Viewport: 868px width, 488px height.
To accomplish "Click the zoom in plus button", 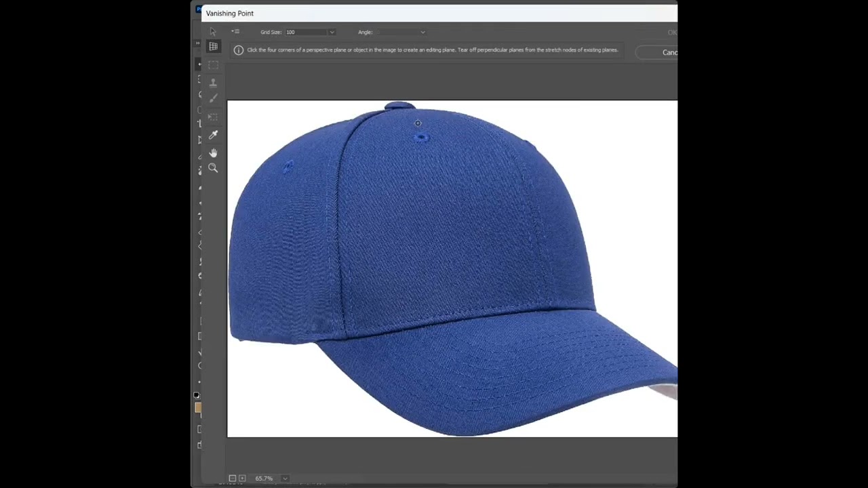I will [x=242, y=479].
